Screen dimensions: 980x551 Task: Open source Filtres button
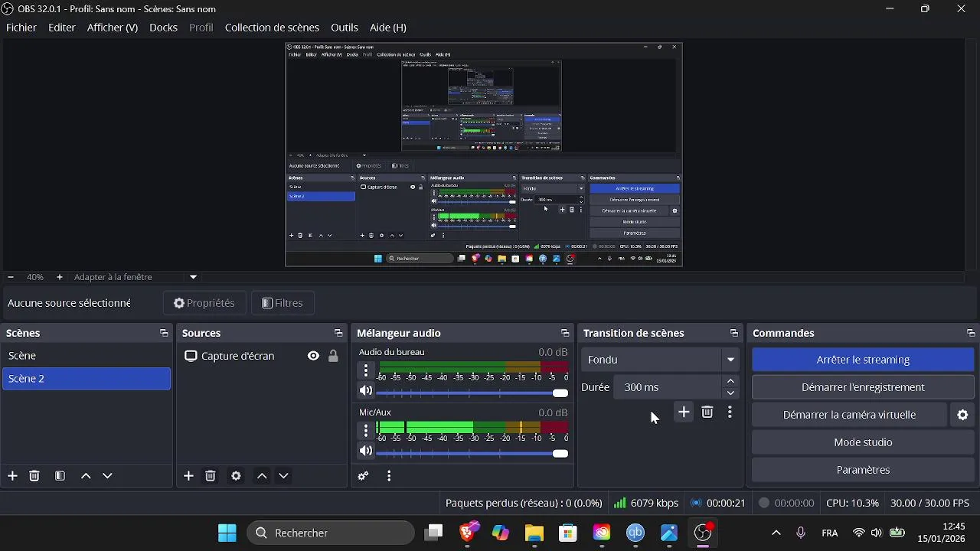click(x=282, y=303)
